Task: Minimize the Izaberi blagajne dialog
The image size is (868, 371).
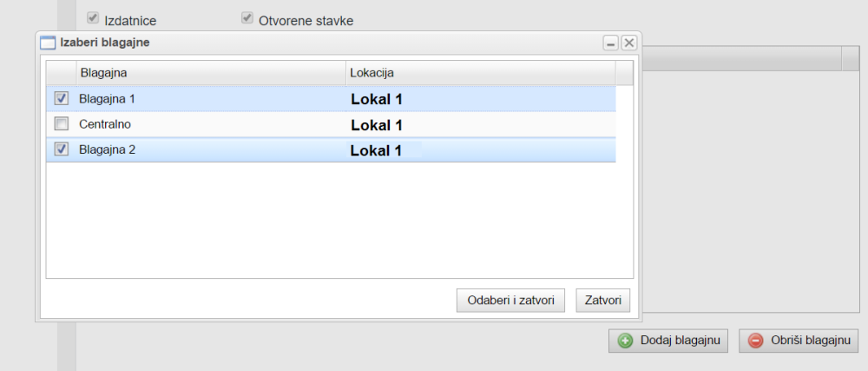Action: coord(611,43)
